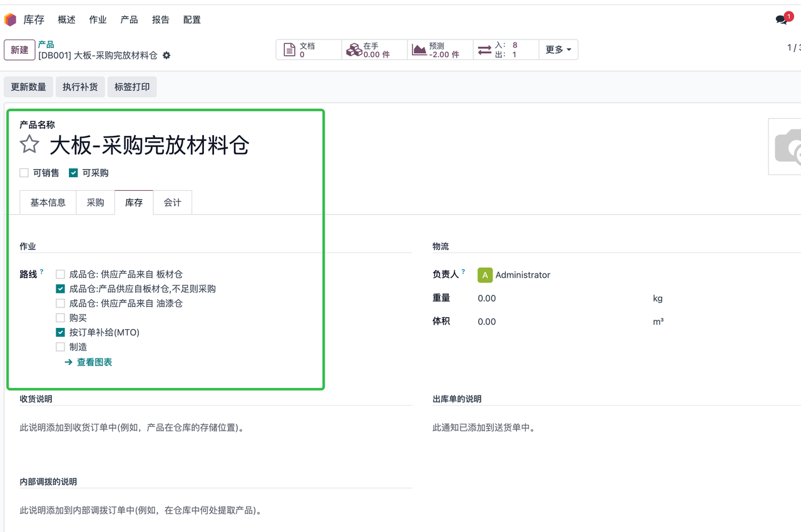The image size is (801, 532).
Task: Uncheck route 成品仓:产品供应自板材仓,不足则采购
Action: pyautogui.click(x=61, y=289)
